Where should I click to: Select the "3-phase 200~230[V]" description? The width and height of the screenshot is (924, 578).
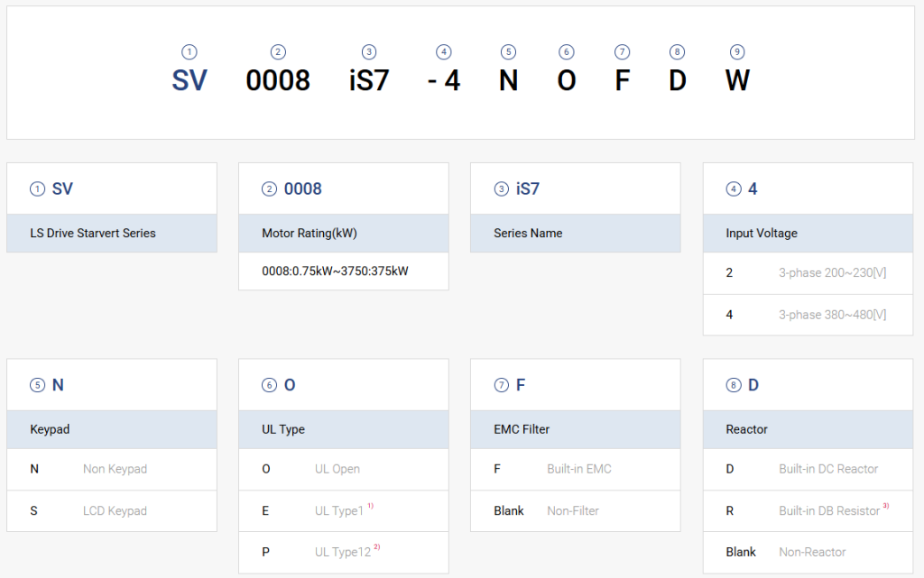[x=832, y=272]
